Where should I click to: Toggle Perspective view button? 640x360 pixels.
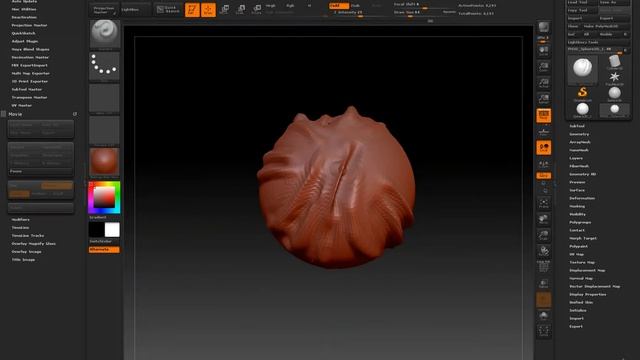[x=543, y=116]
